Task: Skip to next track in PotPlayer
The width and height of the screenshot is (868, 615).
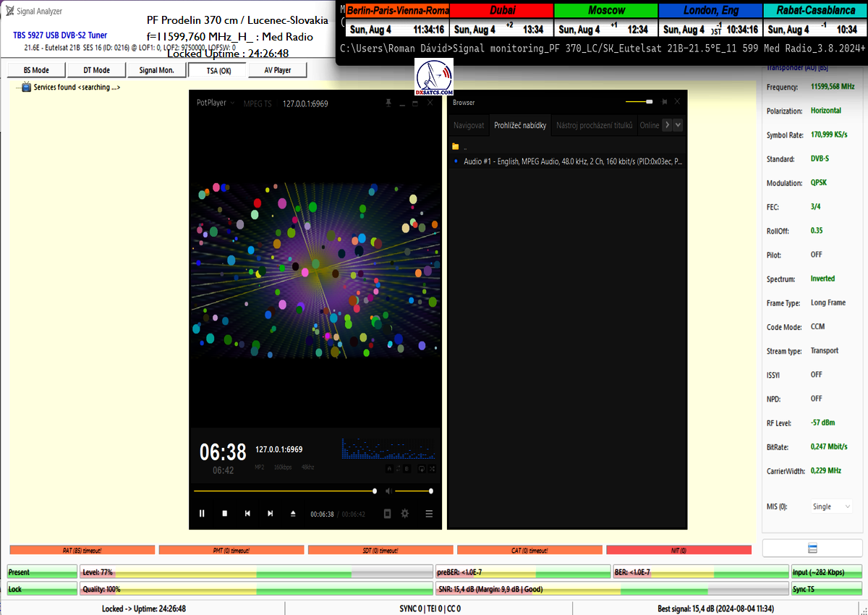Action: point(271,514)
